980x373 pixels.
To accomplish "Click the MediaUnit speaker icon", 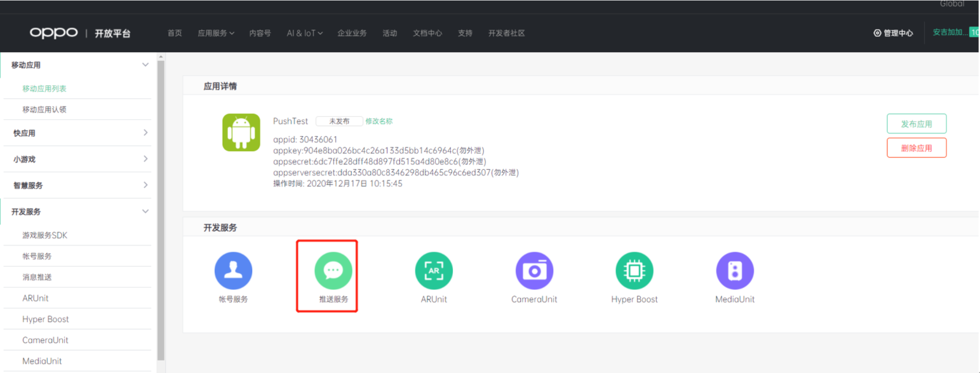I will (735, 271).
